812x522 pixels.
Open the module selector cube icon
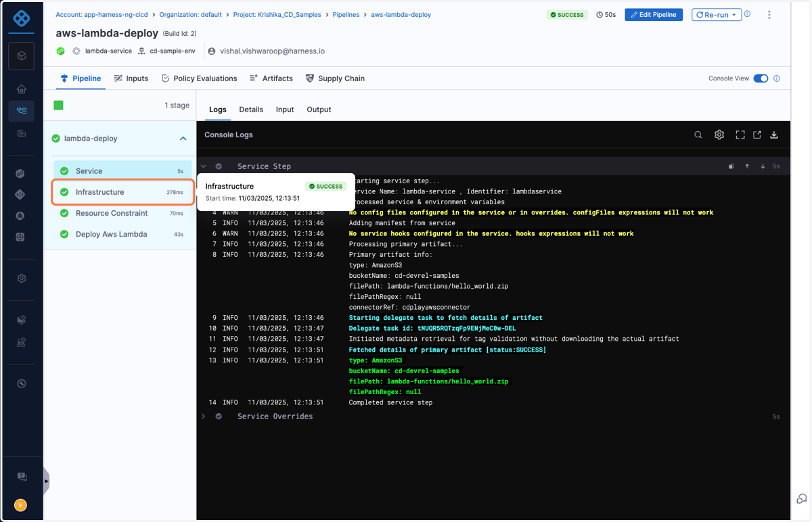point(22,56)
